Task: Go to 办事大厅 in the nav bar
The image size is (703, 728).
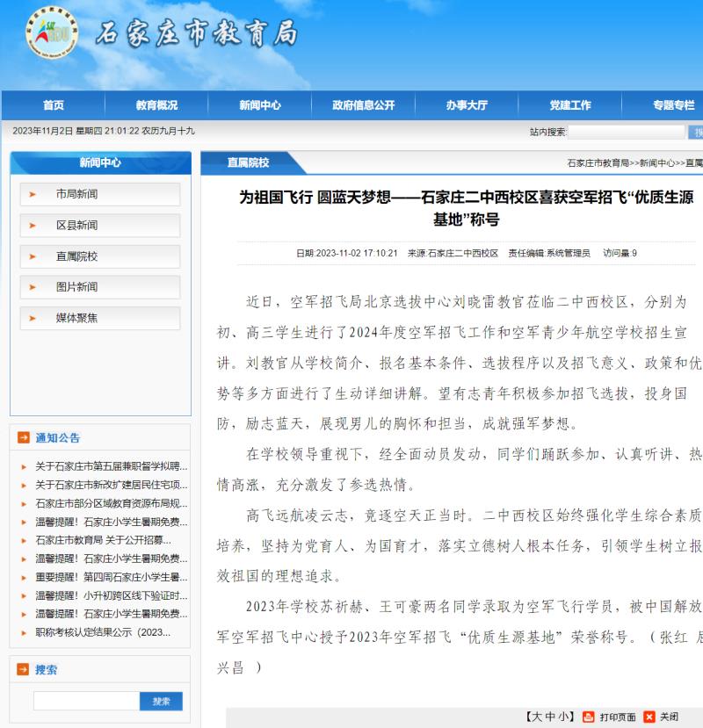Action: pyautogui.click(x=466, y=105)
